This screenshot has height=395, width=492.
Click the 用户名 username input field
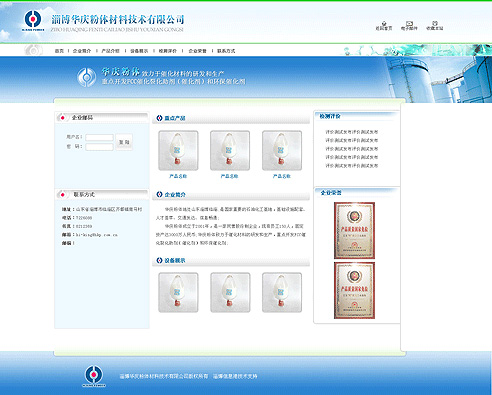click(99, 137)
